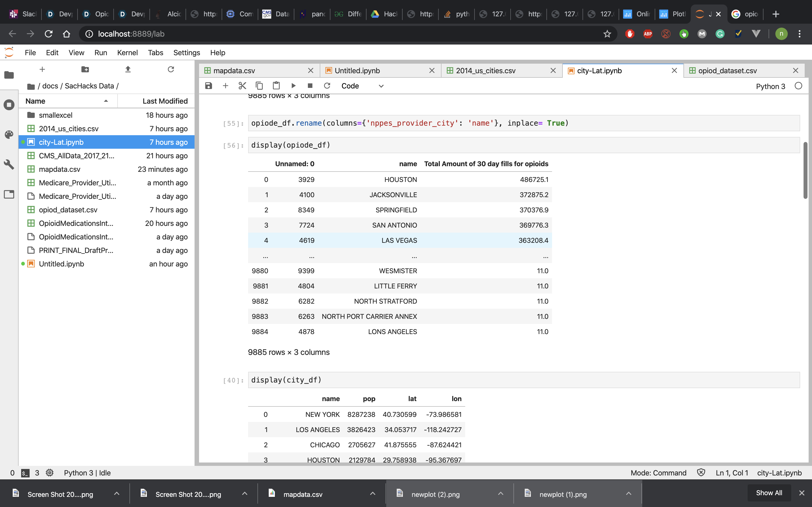Expand options for mapdata.csv download item
The image size is (812, 507).
click(372, 493)
